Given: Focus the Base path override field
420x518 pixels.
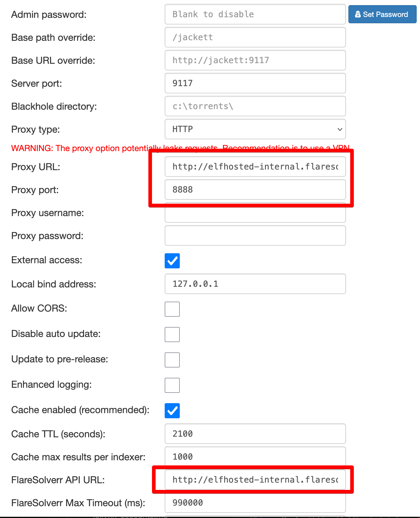Looking at the screenshot, I should coord(255,37).
